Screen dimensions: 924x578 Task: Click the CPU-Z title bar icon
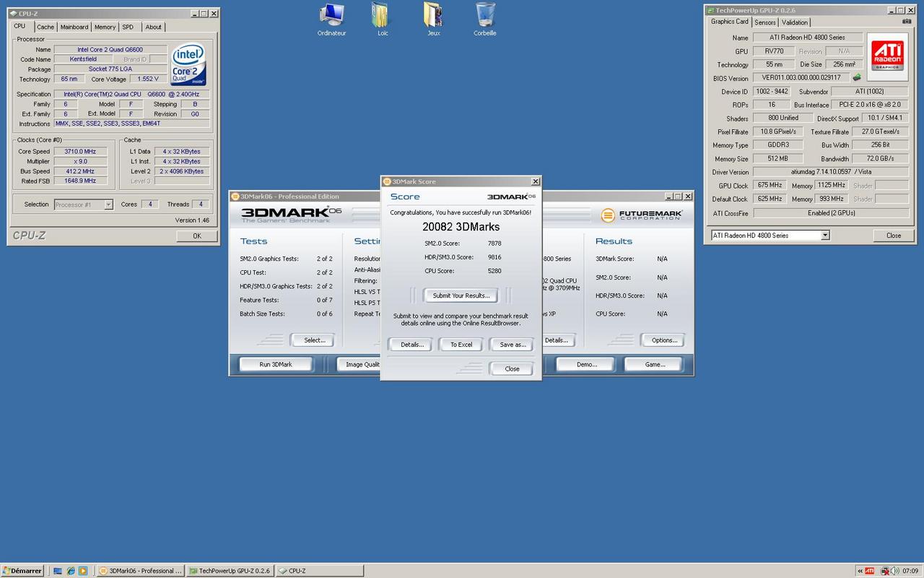(13, 13)
